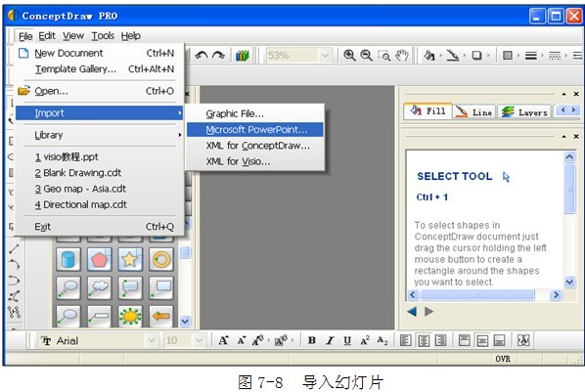Expand line pen options arrow
Viewport: 585px width, 392px height.
(x=464, y=56)
